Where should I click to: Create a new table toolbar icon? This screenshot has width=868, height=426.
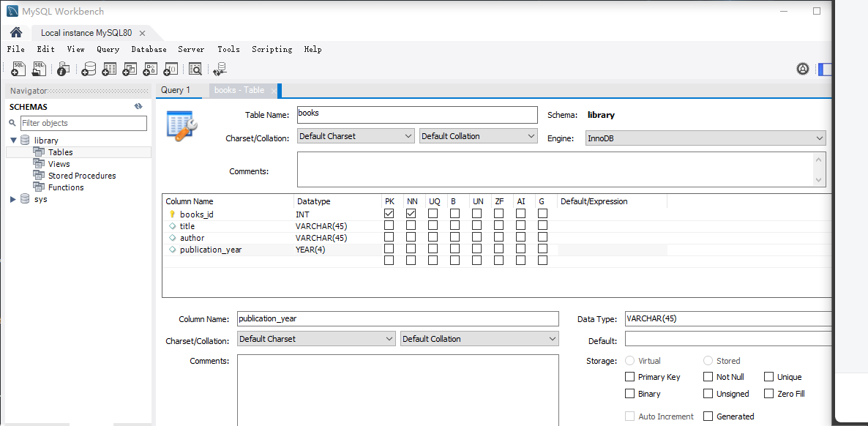pyautogui.click(x=109, y=69)
